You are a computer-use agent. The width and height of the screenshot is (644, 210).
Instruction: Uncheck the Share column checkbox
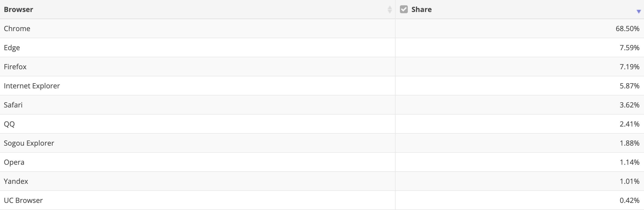[x=404, y=10]
